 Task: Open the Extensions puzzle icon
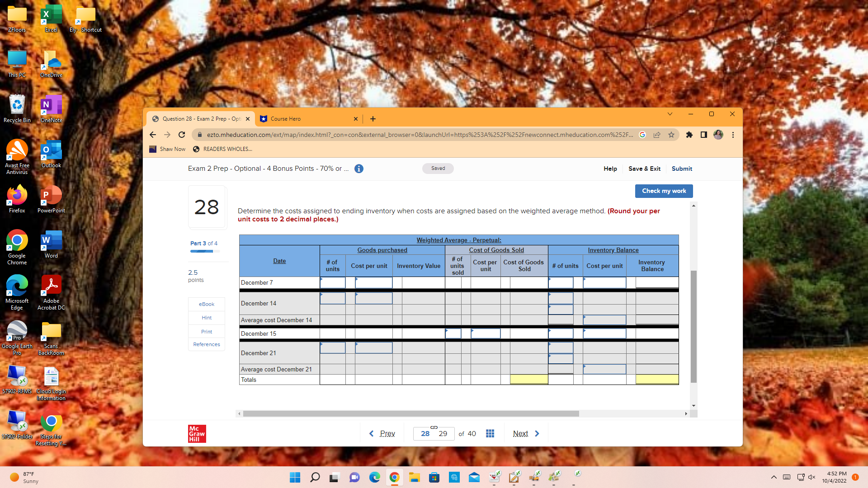point(689,135)
